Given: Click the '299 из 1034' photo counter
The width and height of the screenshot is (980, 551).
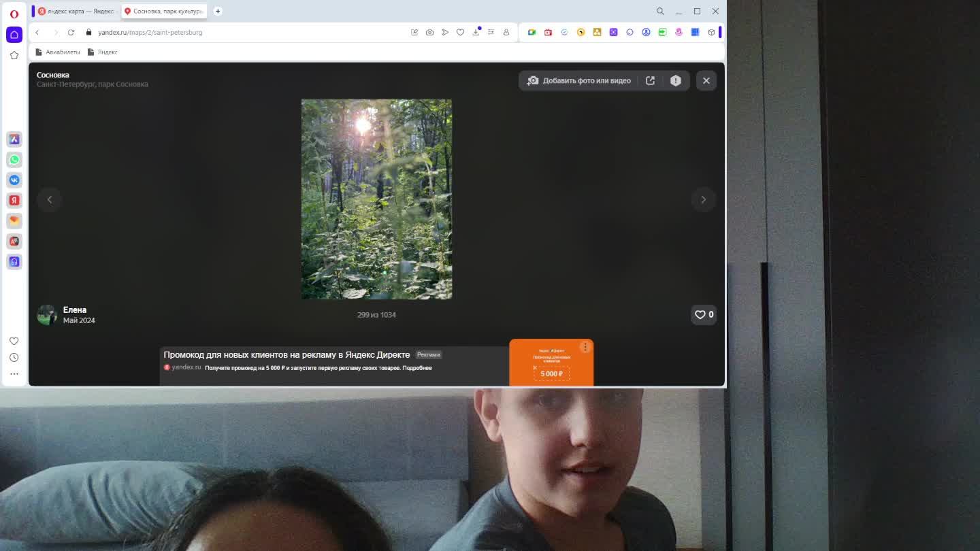Looking at the screenshot, I should (x=376, y=315).
